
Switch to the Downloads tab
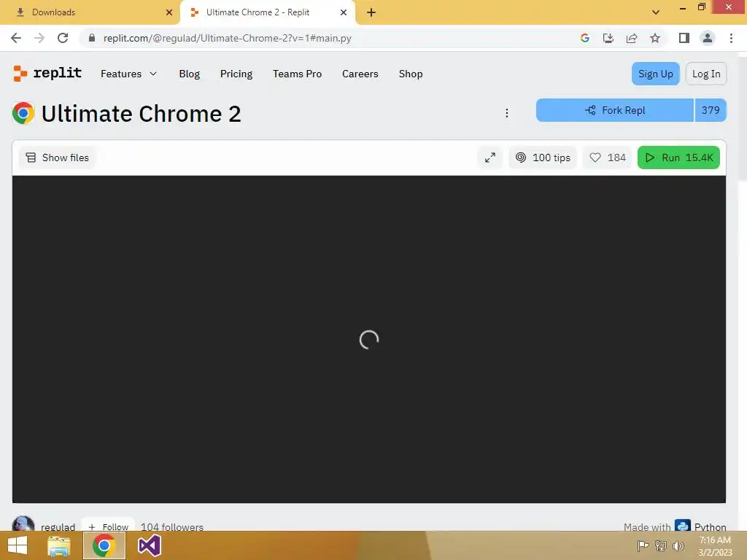point(90,12)
